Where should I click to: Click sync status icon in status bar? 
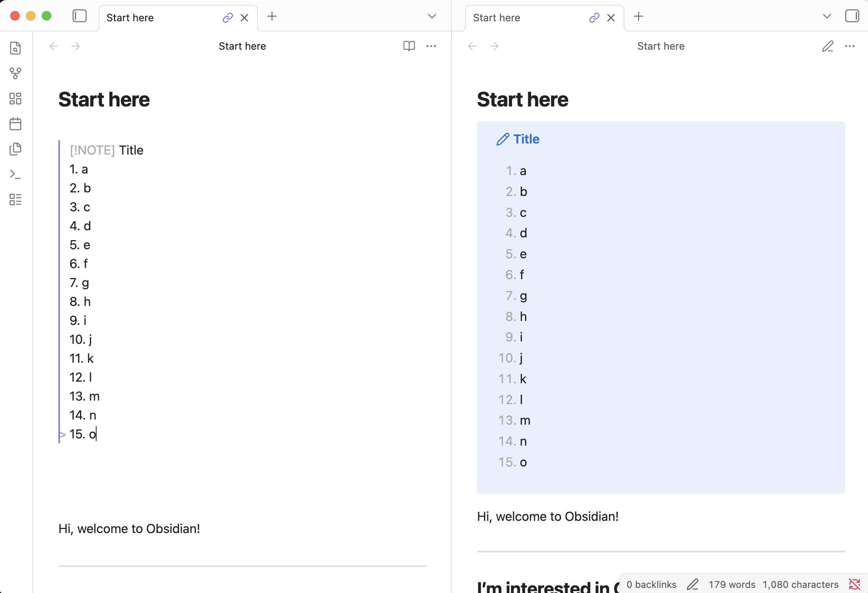[854, 584]
